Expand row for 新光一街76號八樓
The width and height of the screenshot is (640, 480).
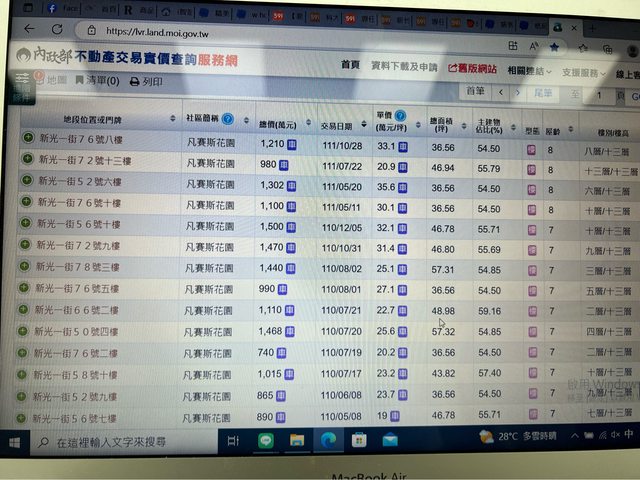pyautogui.click(x=27, y=141)
